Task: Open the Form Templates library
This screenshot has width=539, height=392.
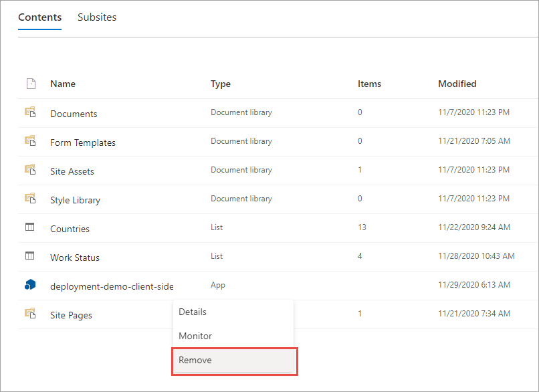Action: coord(83,142)
